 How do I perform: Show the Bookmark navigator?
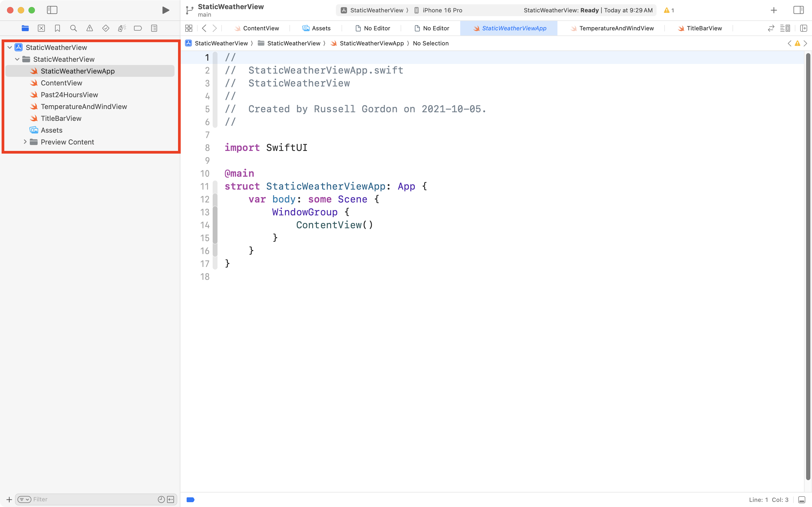[x=57, y=28]
